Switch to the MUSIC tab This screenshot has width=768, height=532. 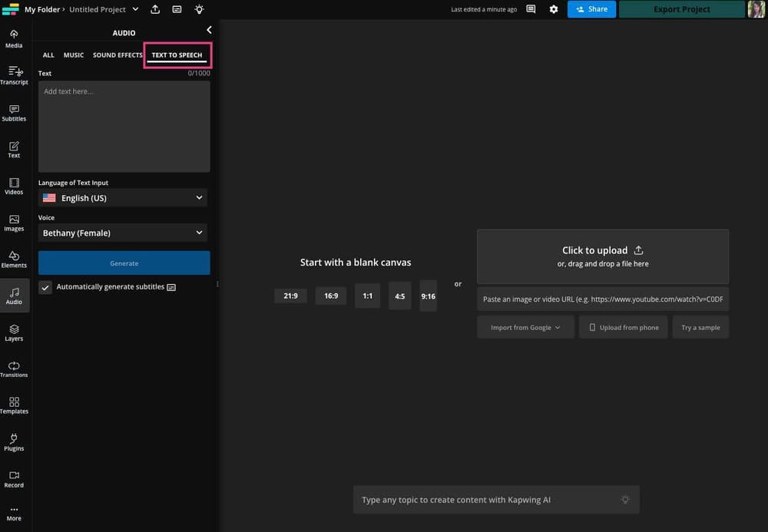(x=73, y=55)
